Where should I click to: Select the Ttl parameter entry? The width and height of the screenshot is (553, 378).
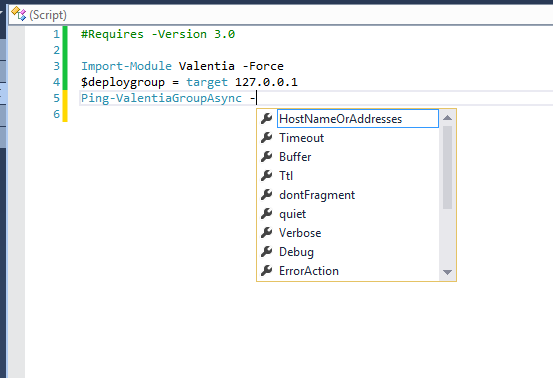tap(286, 176)
